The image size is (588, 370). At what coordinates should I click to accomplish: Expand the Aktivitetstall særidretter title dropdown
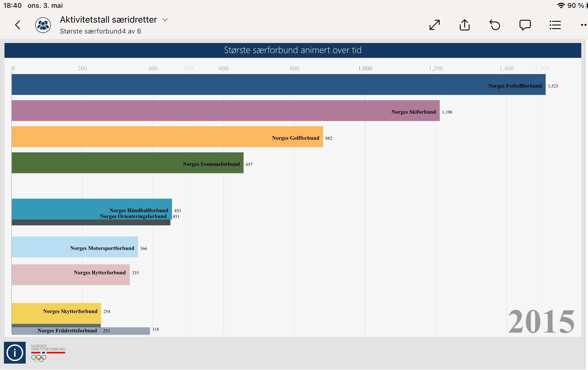click(165, 20)
